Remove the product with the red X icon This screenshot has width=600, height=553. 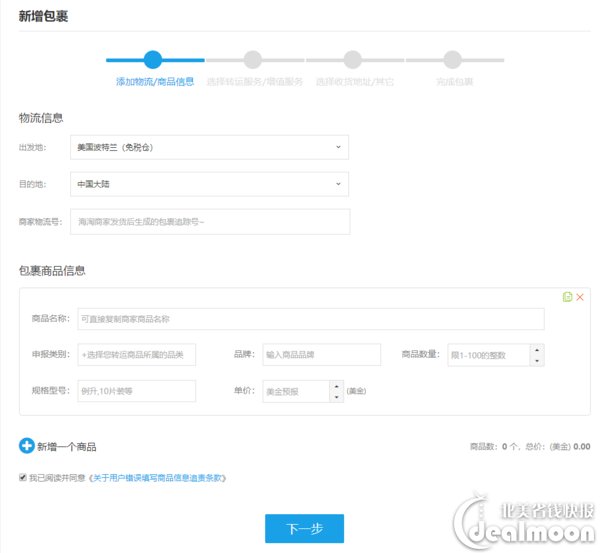coord(580,297)
